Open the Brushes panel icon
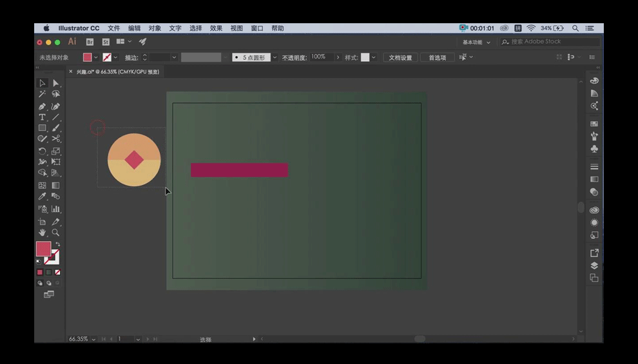638x364 pixels. point(594,136)
